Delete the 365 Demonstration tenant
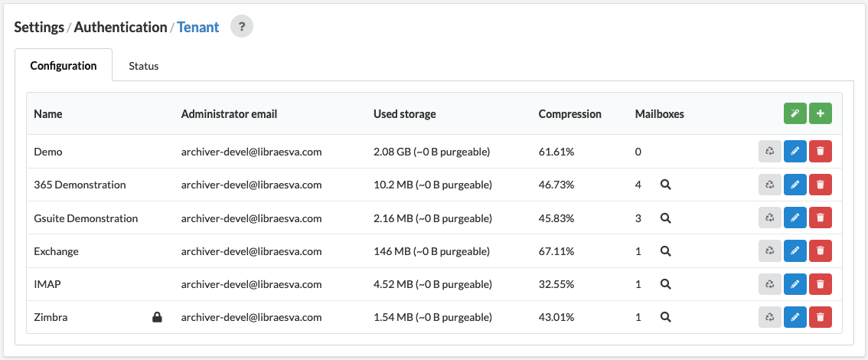 click(x=821, y=185)
